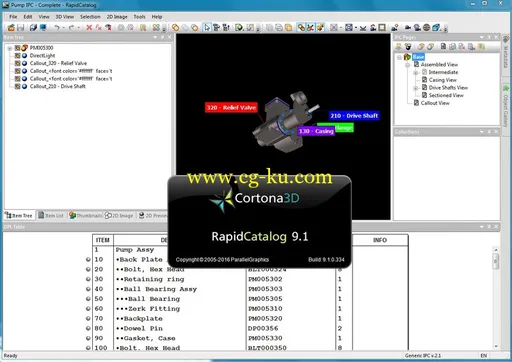Click the square frame toolbar icon
This screenshot has height=362, width=512.
click(x=382, y=28)
